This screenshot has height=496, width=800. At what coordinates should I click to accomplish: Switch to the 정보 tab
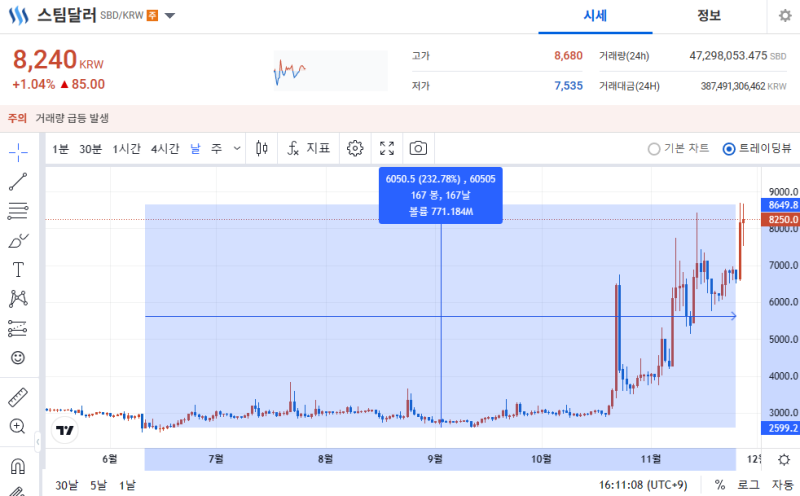point(709,16)
